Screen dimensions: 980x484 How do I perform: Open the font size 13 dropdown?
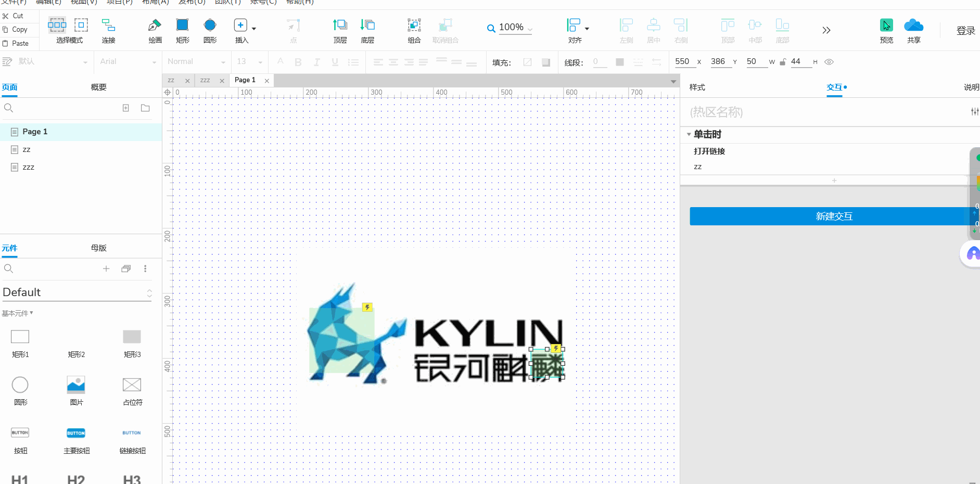tap(260, 62)
